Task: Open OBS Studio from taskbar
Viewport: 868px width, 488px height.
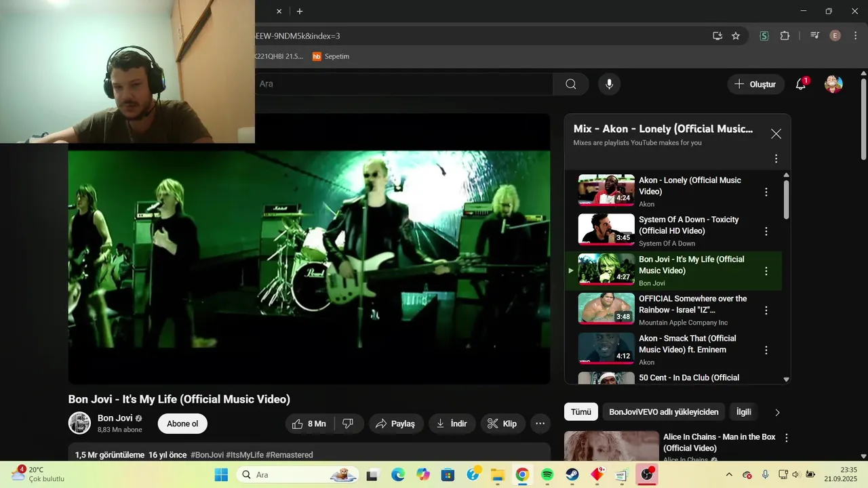Action: (x=647, y=474)
